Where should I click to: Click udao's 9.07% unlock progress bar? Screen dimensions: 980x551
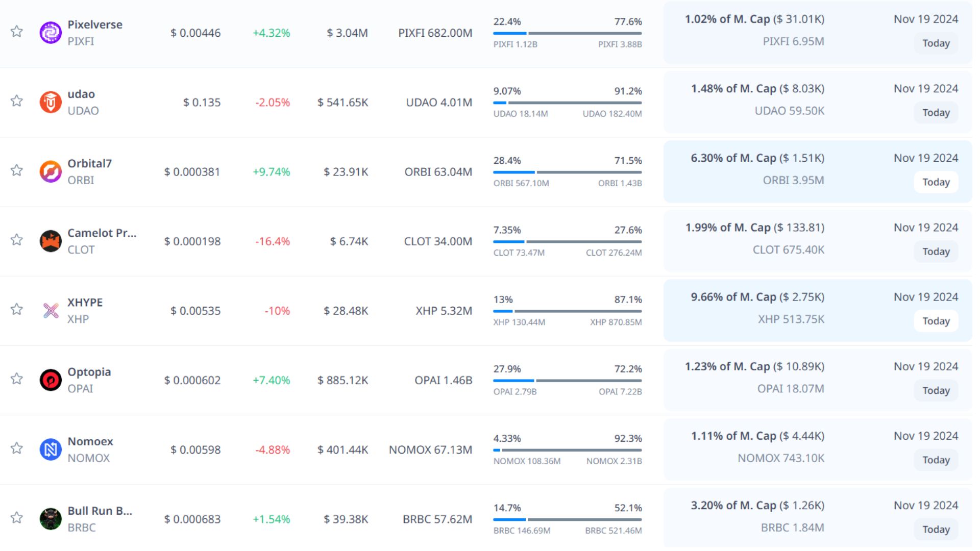567,103
